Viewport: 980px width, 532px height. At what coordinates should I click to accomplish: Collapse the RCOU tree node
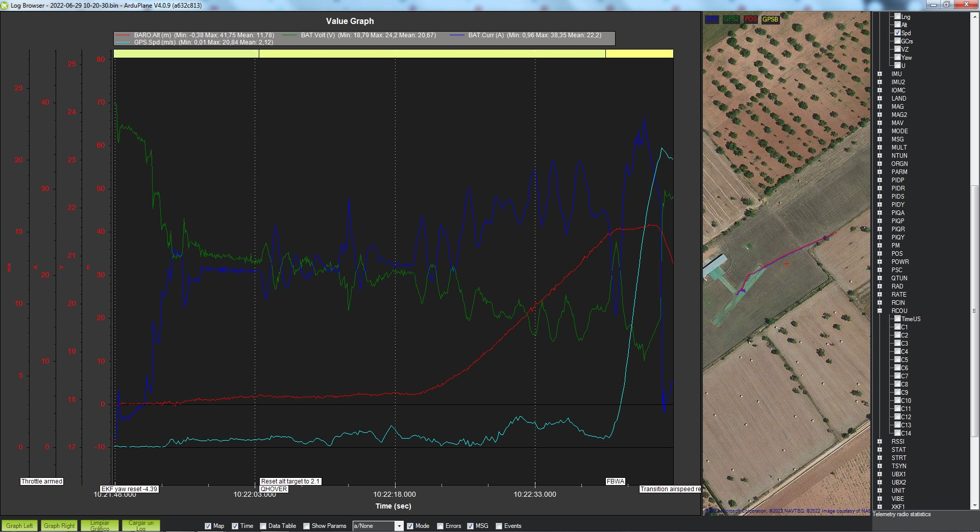click(879, 311)
